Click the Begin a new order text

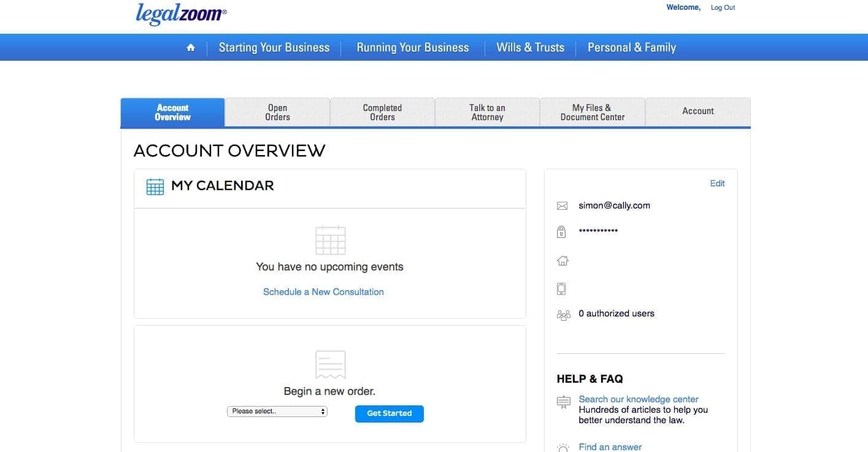tap(329, 391)
